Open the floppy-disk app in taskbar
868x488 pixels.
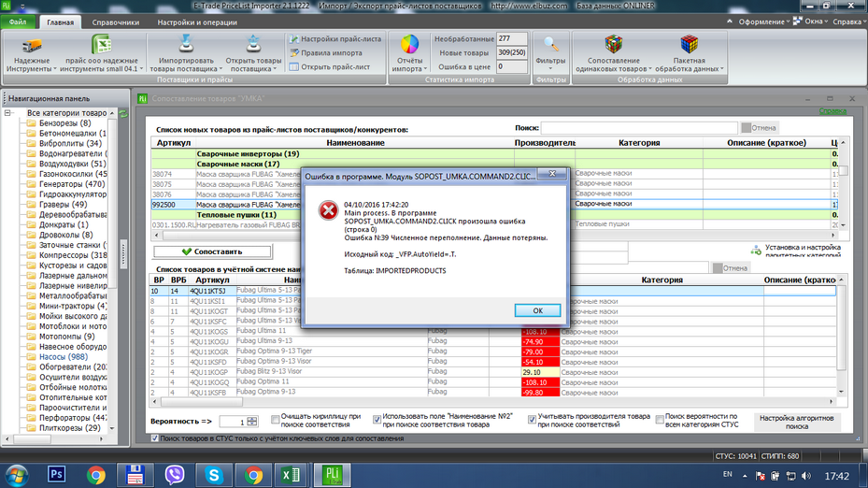click(135, 475)
